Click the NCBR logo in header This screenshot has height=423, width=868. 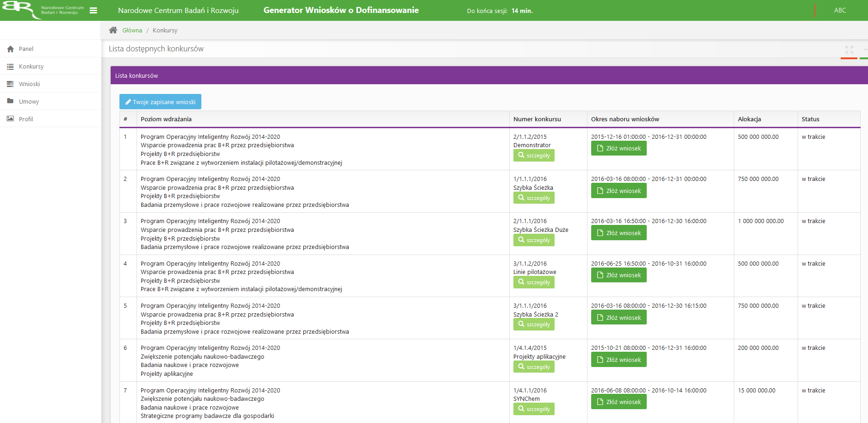(x=43, y=10)
